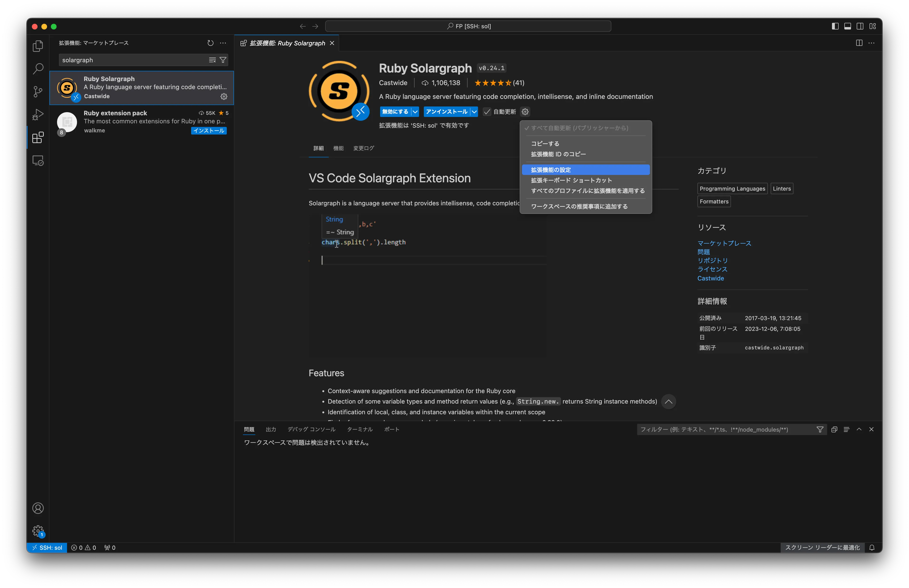This screenshot has height=588, width=909.
Task: Choose ワークスペースの推奨事項に追加する
Action: coord(585,206)
